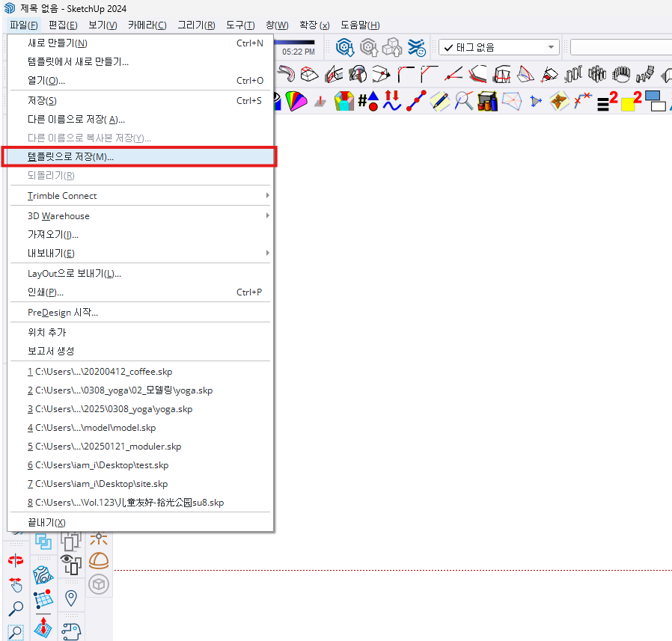Choose 새로 만들기(N) from File menu

(x=140, y=43)
